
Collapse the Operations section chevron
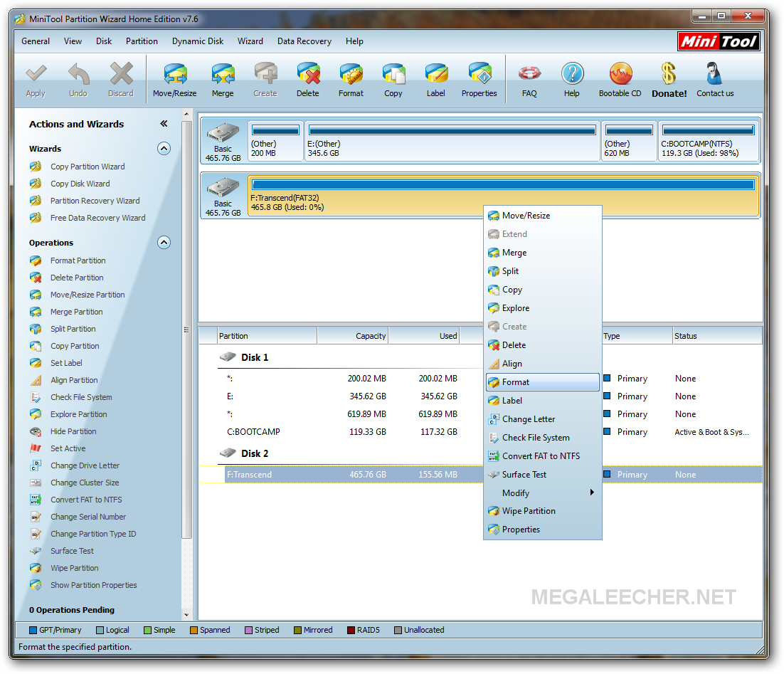[164, 243]
